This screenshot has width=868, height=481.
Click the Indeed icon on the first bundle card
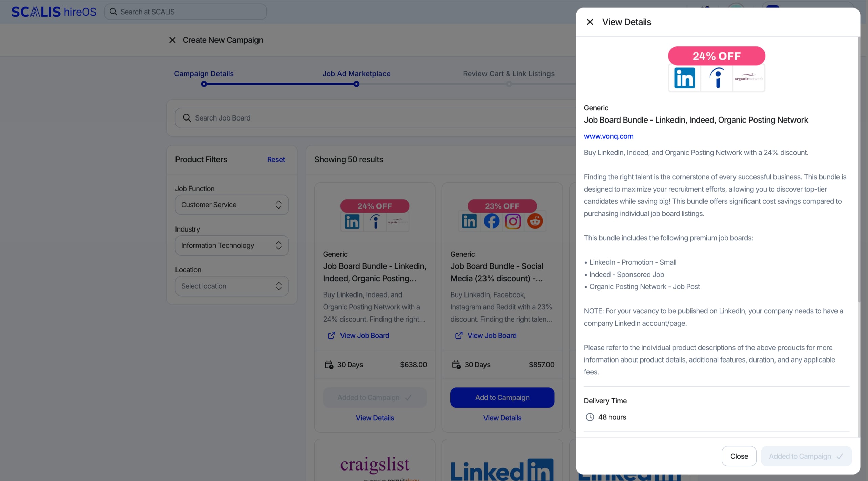point(375,222)
